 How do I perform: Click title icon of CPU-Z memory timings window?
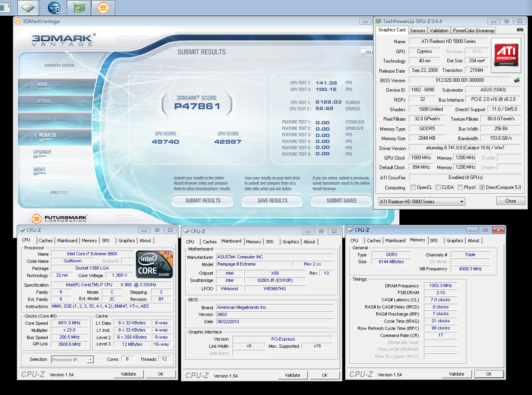(x=350, y=230)
